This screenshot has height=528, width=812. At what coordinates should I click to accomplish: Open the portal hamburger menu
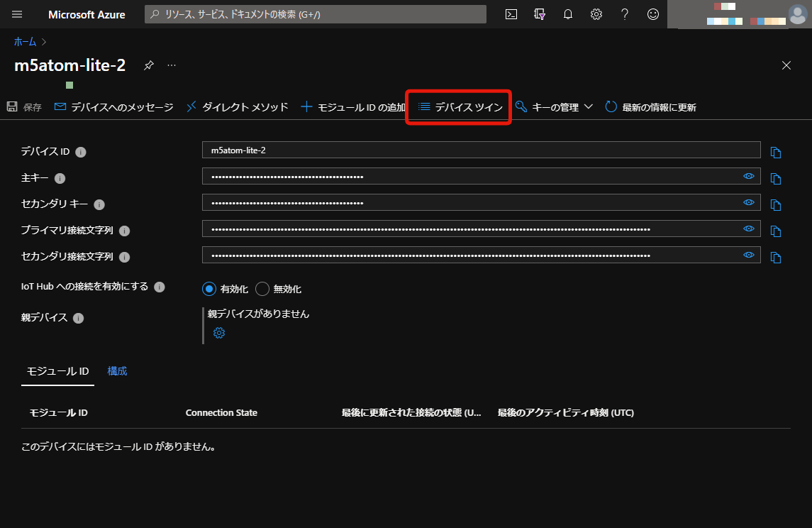pos(17,14)
